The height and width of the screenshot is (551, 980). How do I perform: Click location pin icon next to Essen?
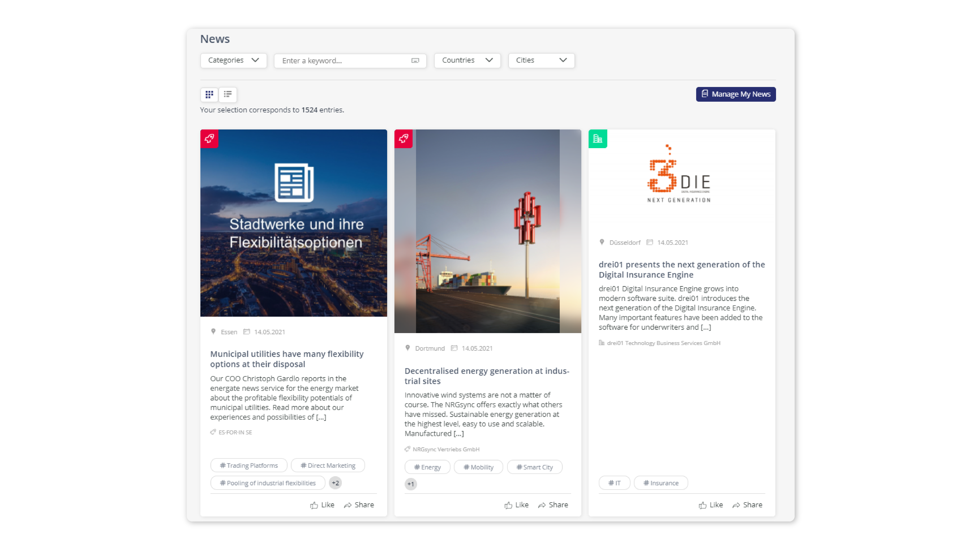pos(213,332)
